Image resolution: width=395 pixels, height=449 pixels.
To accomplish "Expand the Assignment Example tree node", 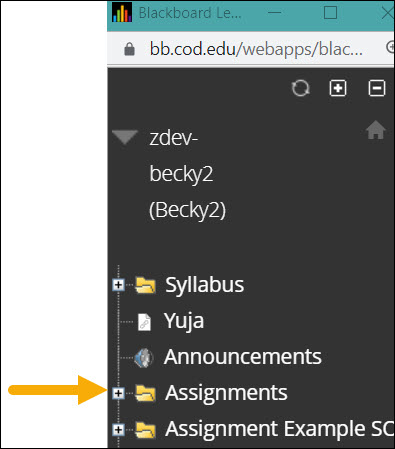I will pyautogui.click(x=118, y=429).
